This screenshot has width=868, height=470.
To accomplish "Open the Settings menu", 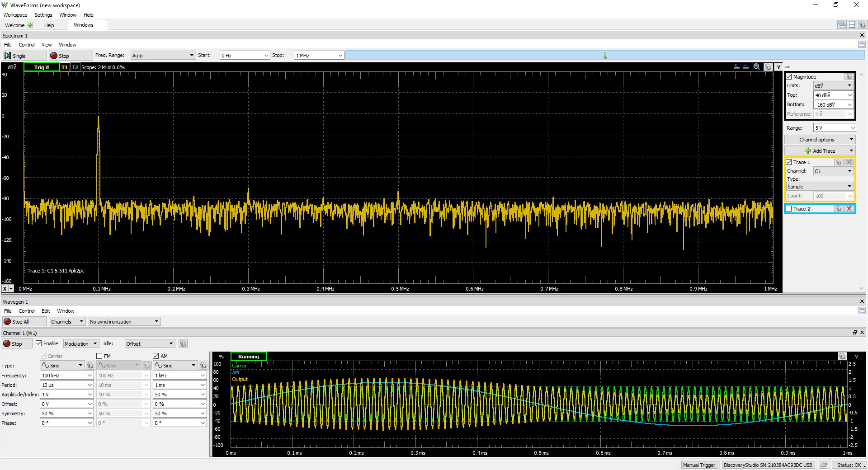I will (x=43, y=15).
